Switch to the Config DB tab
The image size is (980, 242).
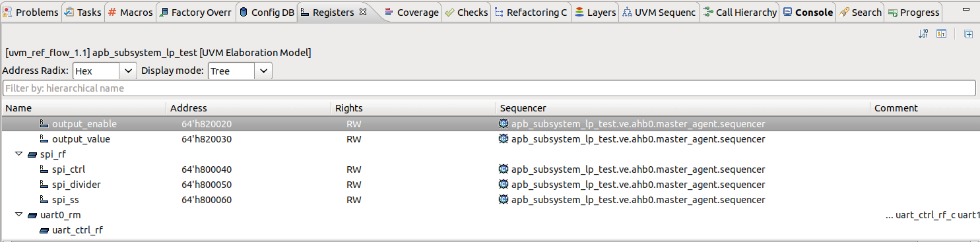click(267, 12)
